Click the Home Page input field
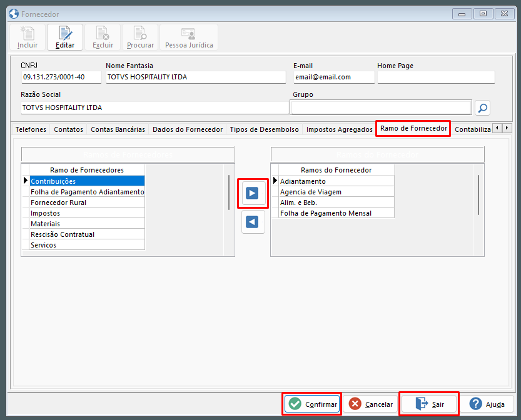 point(436,77)
